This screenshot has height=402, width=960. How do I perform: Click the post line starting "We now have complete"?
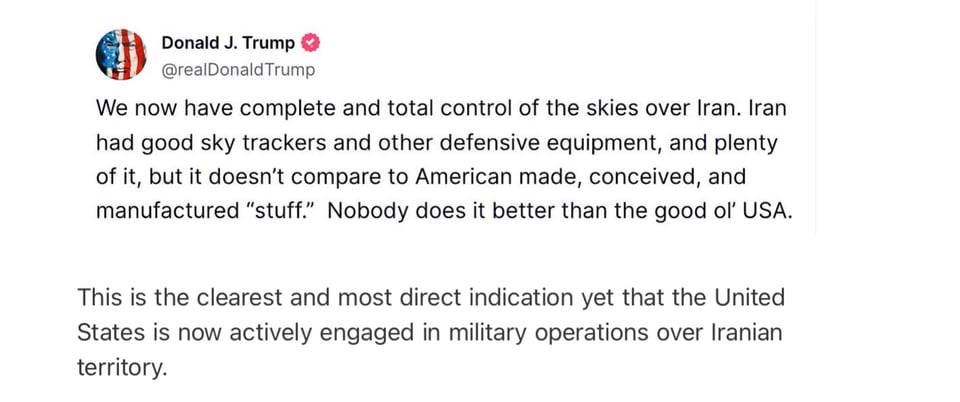click(x=441, y=107)
